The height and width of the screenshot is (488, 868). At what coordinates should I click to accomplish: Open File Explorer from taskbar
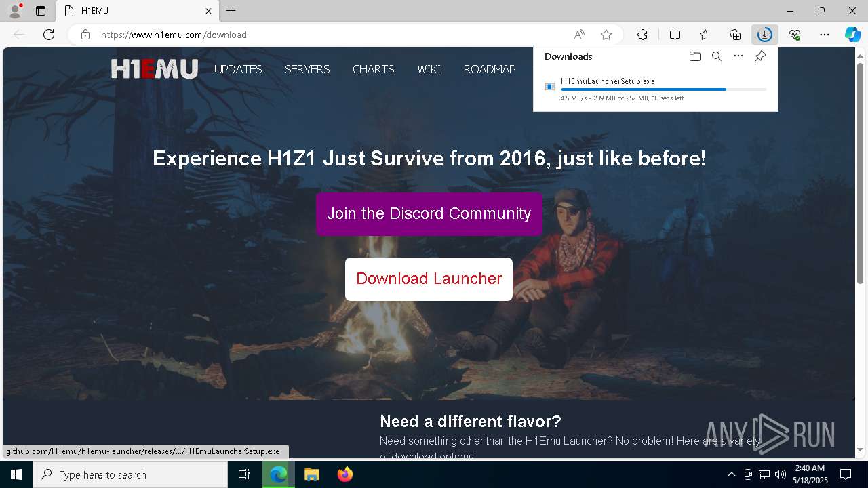[311, 474]
